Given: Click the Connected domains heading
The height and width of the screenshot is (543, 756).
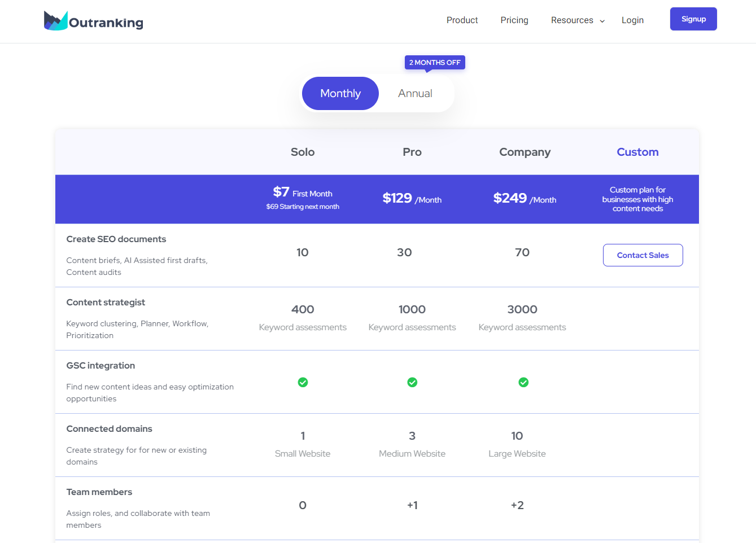Looking at the screenshot, I should coord(109,429).
